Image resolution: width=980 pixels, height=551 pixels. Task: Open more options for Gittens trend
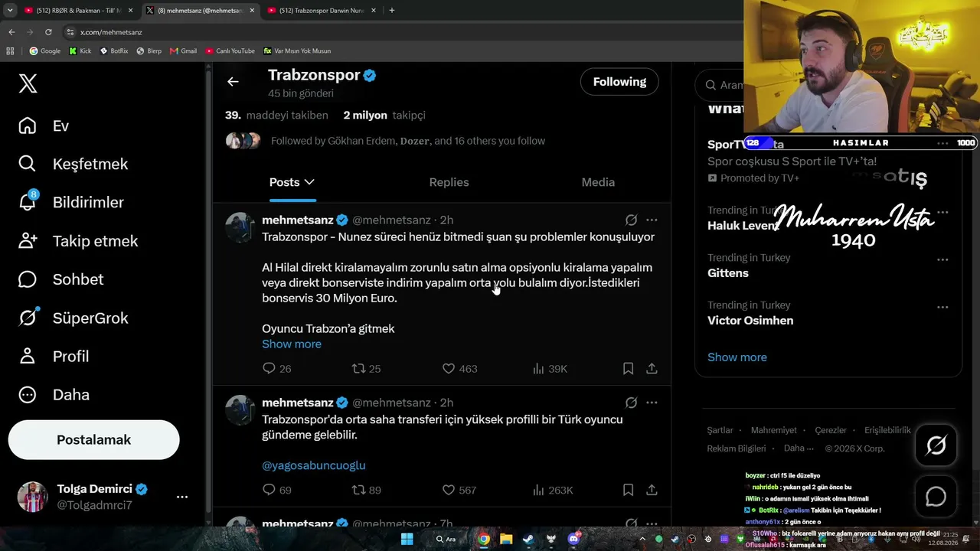click(x=942, y=259)
